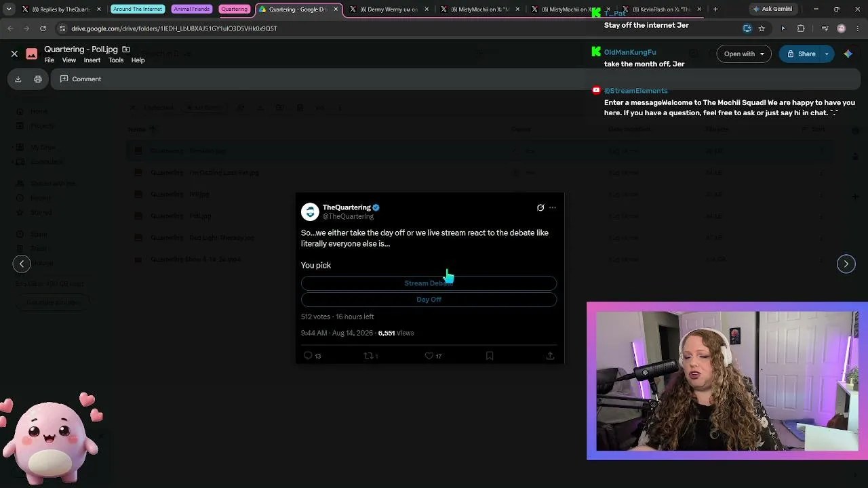The height and width of the screenshot is (488, 868).
Task: Click the Quartering - Poll.jpg file title
Action: 81,49
